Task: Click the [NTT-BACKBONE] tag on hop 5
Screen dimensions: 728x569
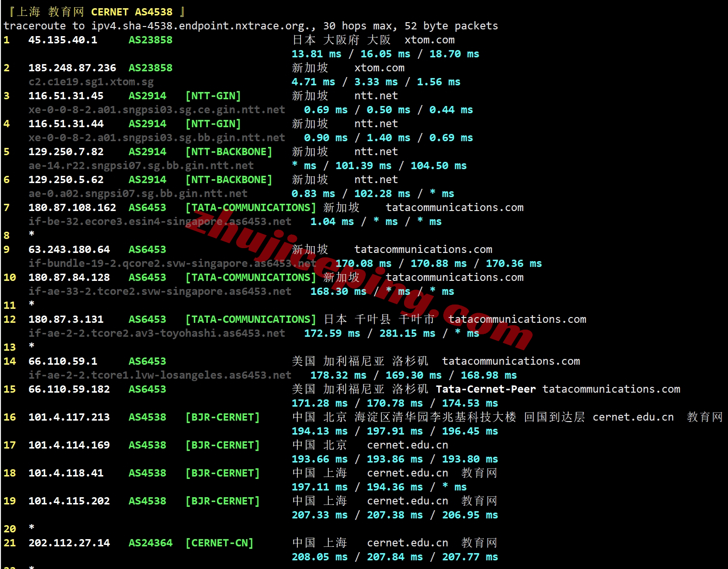Action: 229,151
